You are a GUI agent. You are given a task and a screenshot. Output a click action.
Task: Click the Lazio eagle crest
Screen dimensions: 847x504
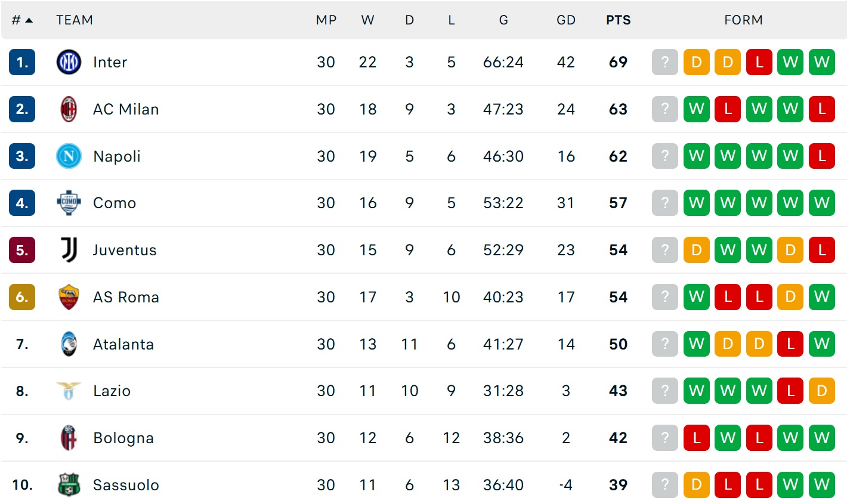(x=69, y=391)
